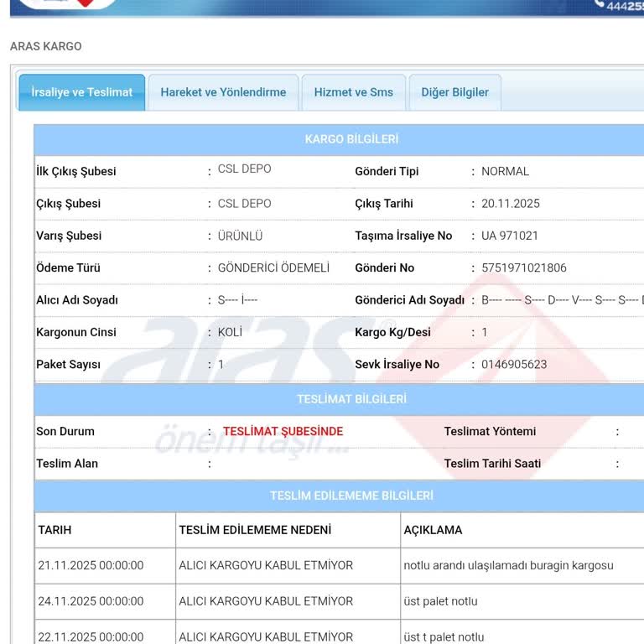Image resolution: width=644 pixels, height=644 pixels.
Task: Click ALICI KARGOYU KABUL ETMİYOR for 22.11.2025
Action: click(x=266, y=637)
